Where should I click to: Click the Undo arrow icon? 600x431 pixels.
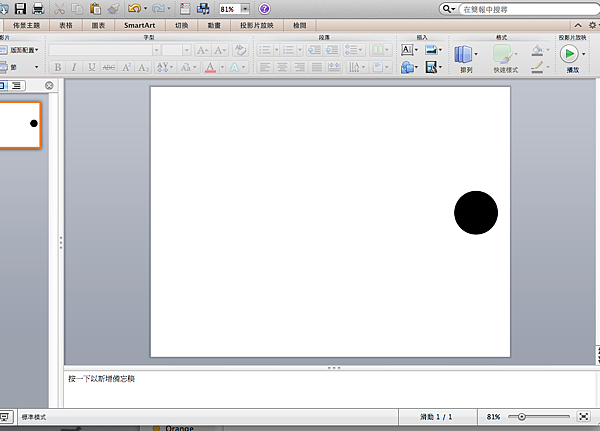134,8
